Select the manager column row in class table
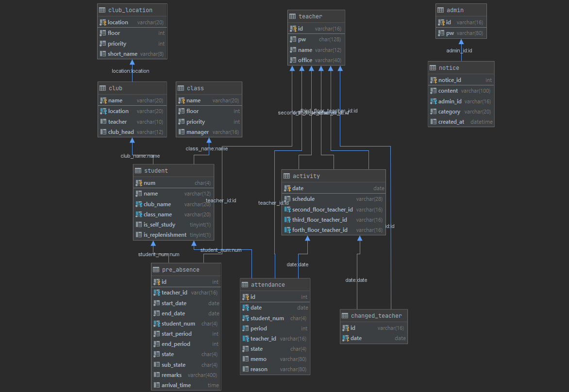This screenshot has height=392, width=569. tap(209, 131)
